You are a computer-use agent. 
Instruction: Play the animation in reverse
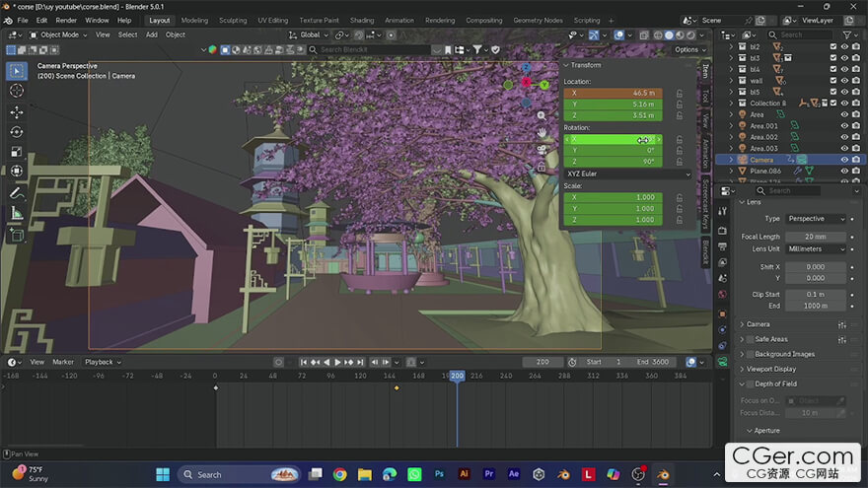point(326,362)
